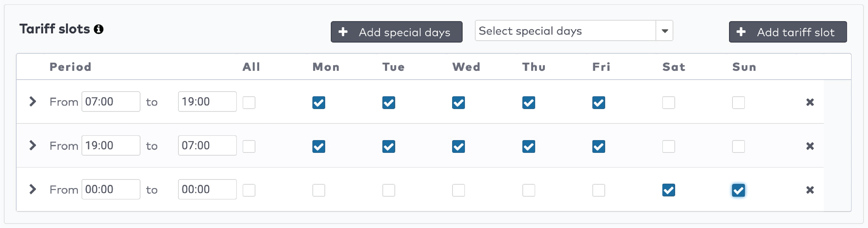
Task: Click the end time field showing 19:00
Action: tap(207, 102)
